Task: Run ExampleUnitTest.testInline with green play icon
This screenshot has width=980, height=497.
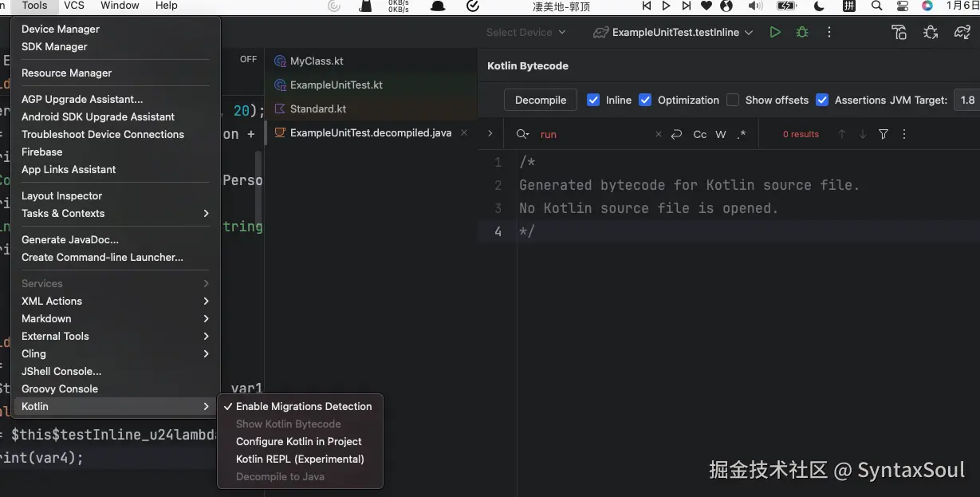Action: [x=775, y=33]
